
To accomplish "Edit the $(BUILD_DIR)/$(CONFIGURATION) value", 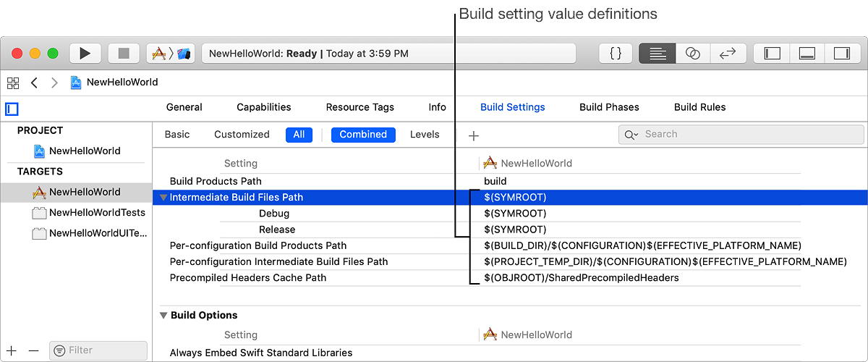I will point(643,245).
